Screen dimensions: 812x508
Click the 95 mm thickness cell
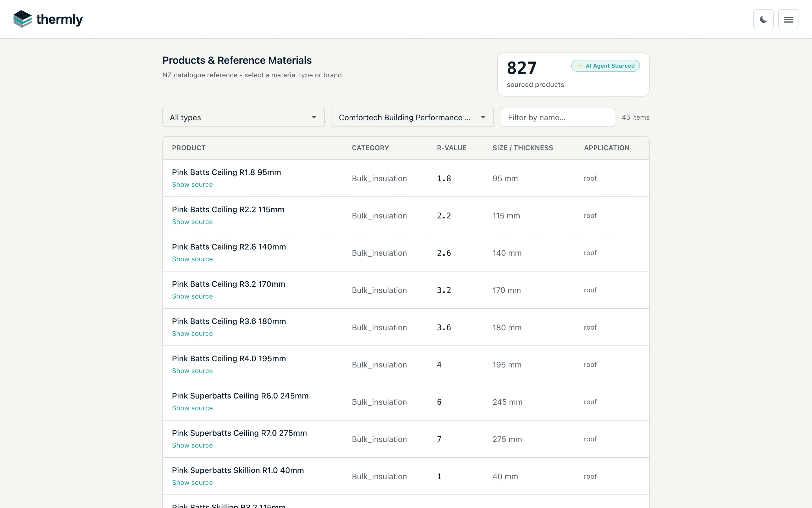click(505, 178)
